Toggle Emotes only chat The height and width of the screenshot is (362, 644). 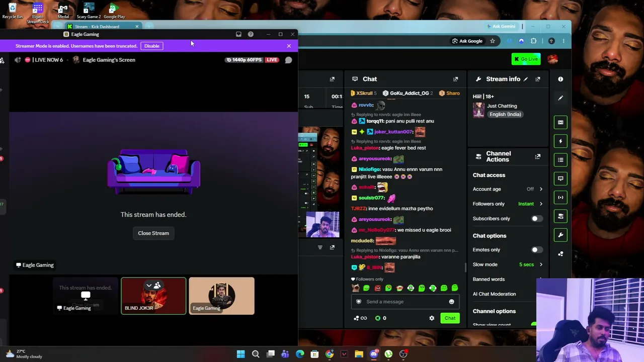(x=537, y=250)
